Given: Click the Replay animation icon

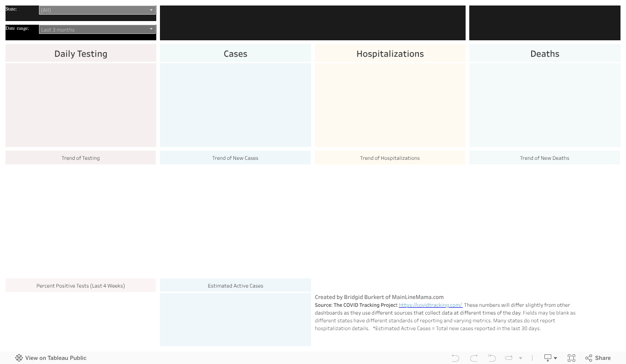Looking at the screenshot, I should point(509,358).
